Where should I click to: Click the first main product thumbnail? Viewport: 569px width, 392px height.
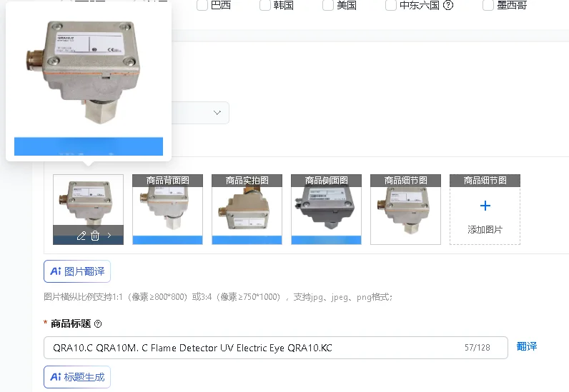[88, 210]
